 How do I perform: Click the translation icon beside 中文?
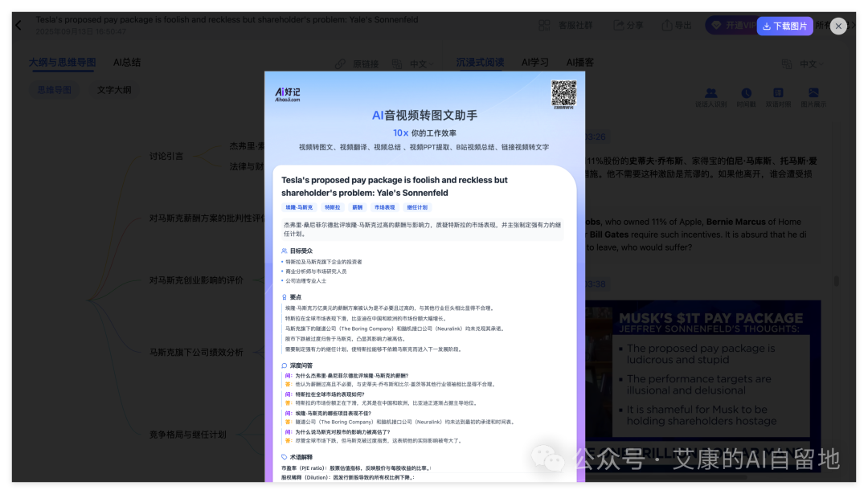click(x=398, y=63)
